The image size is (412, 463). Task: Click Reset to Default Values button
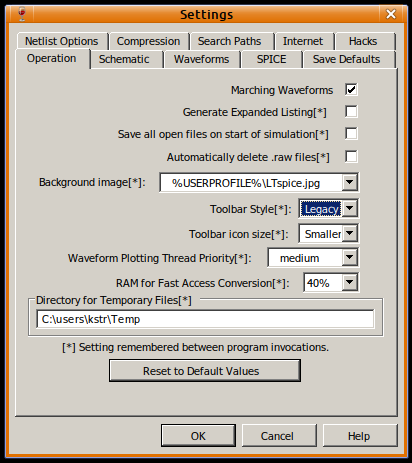[x=205, y=371]
